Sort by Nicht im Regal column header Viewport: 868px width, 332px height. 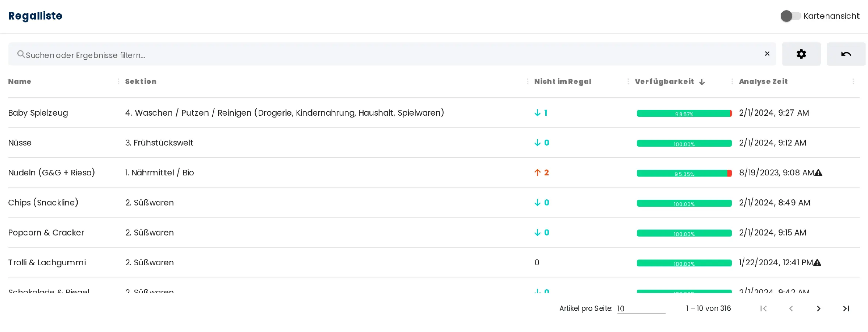click(563, 82)
